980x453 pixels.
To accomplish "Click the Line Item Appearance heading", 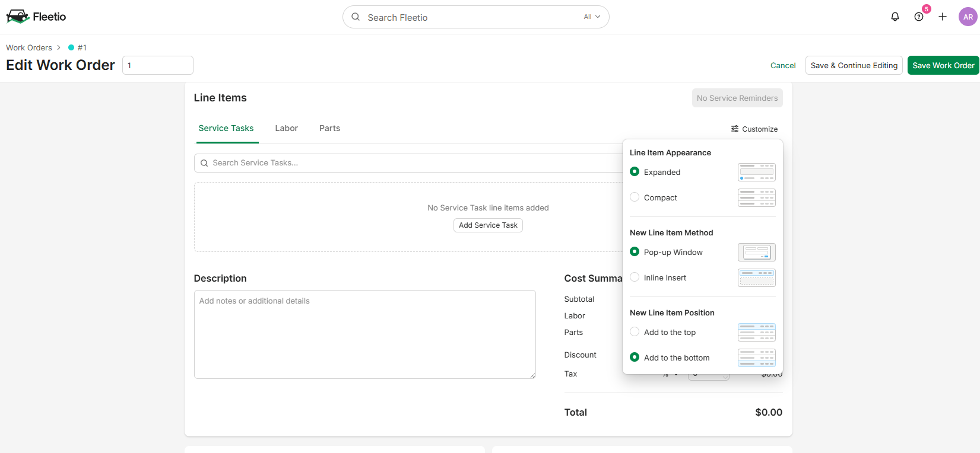I will pyautogui.click(x=670, y=152).
